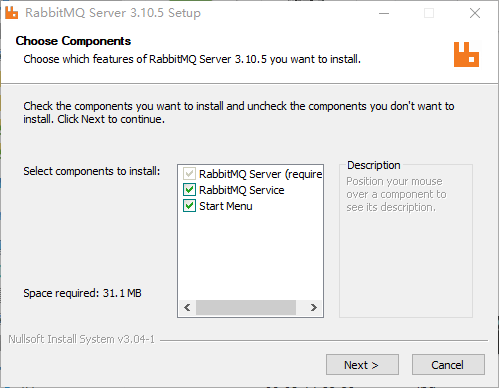Image resolution: width=499 pixels, height=388 pixels.
Task: Click the orange RabbitMQ logo in header
Action: 466,54
